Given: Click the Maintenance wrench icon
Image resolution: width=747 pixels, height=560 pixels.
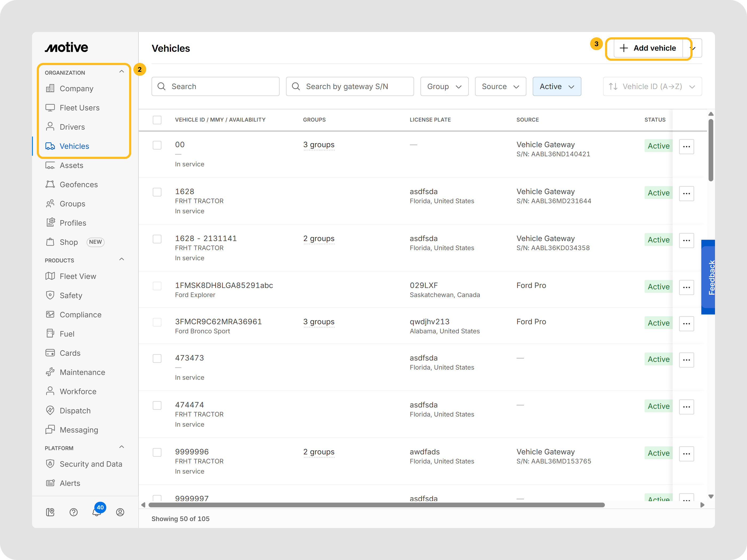Looking at the screenshot, I should 50,372.
